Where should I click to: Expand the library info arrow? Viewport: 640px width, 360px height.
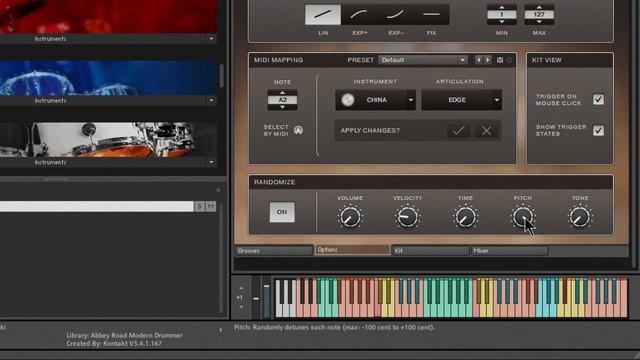pos(221,330)
